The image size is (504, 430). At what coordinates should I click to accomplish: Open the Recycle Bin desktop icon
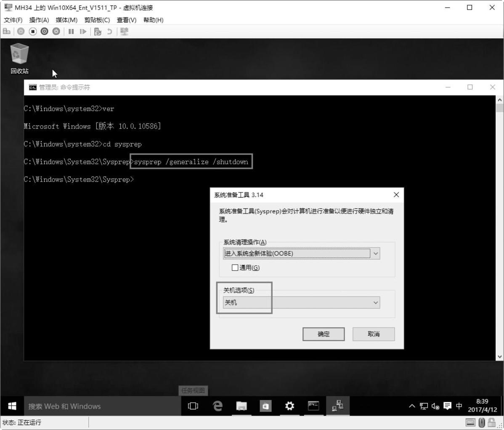pyautogui.click(x=19, y=55)
